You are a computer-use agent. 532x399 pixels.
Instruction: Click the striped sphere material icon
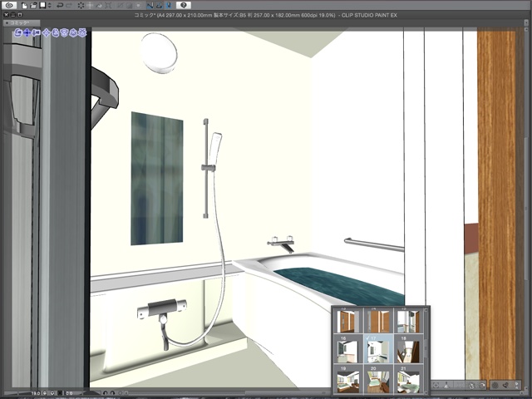tap(495, 386)
